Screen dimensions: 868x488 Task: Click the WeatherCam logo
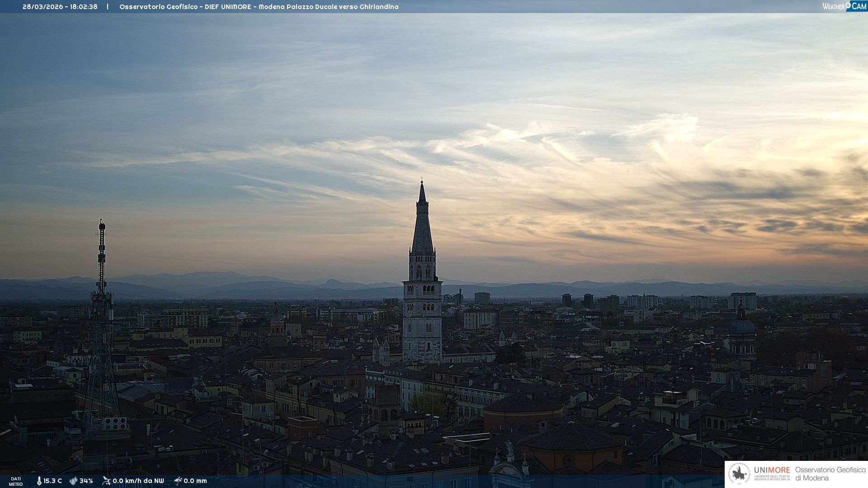[x=844, y=6]
